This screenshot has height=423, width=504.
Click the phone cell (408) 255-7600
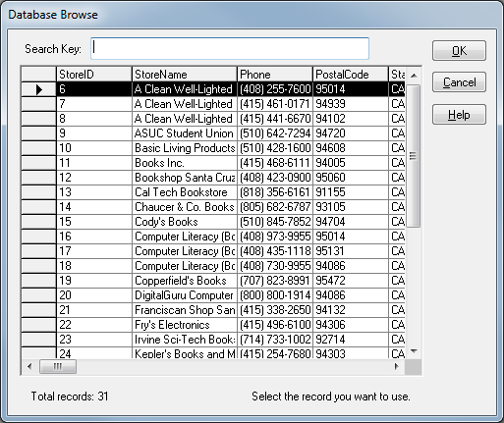275,89
